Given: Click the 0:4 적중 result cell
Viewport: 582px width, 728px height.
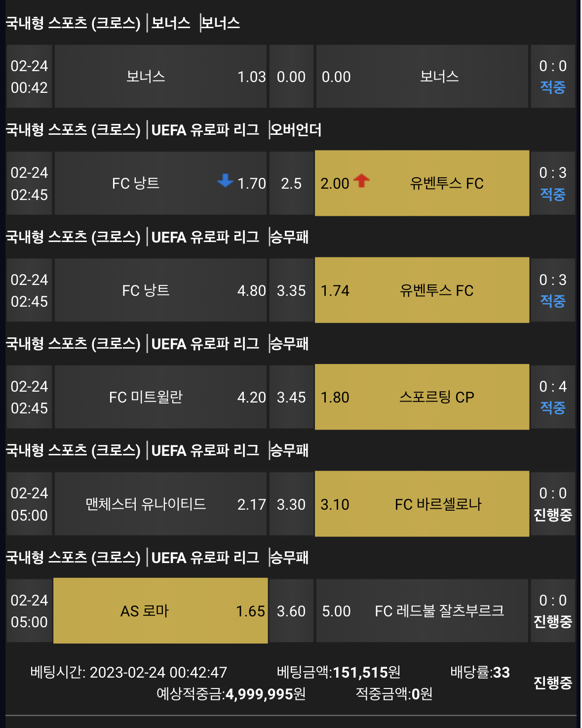Looking at the screenshot, I should 553,397.
